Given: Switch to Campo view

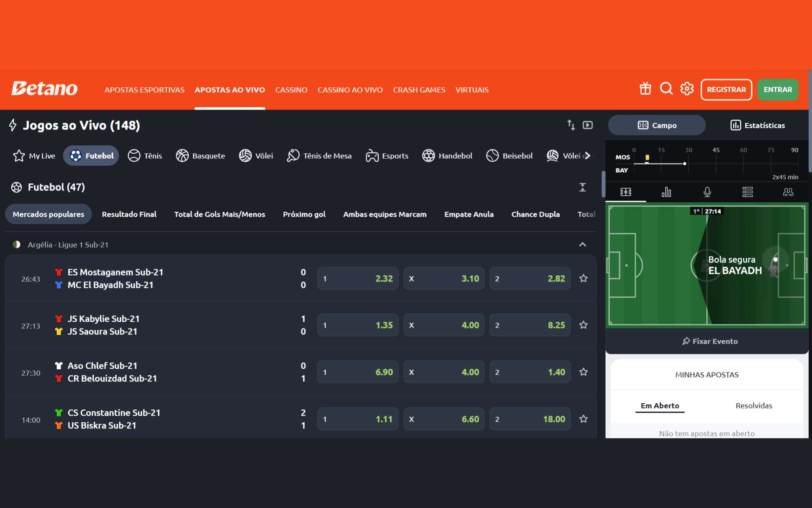Looking at the screenshot, I should (x=657, y=125).
